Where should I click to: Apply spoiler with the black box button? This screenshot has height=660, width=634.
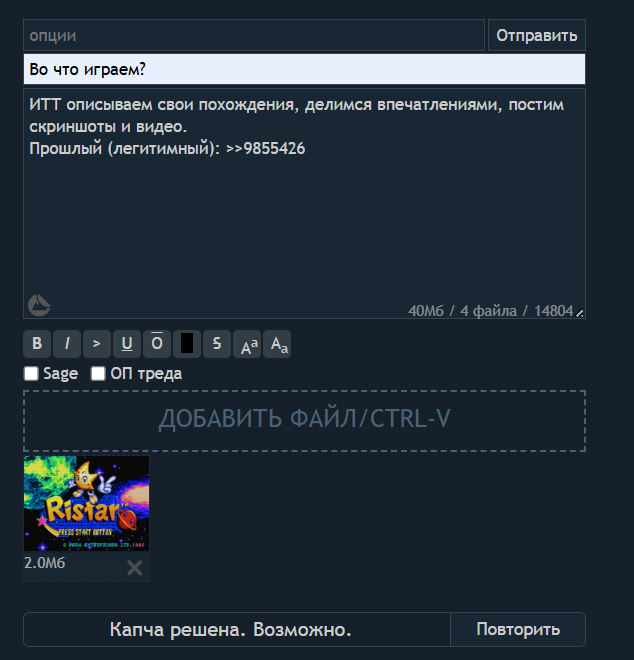[186, 344]
